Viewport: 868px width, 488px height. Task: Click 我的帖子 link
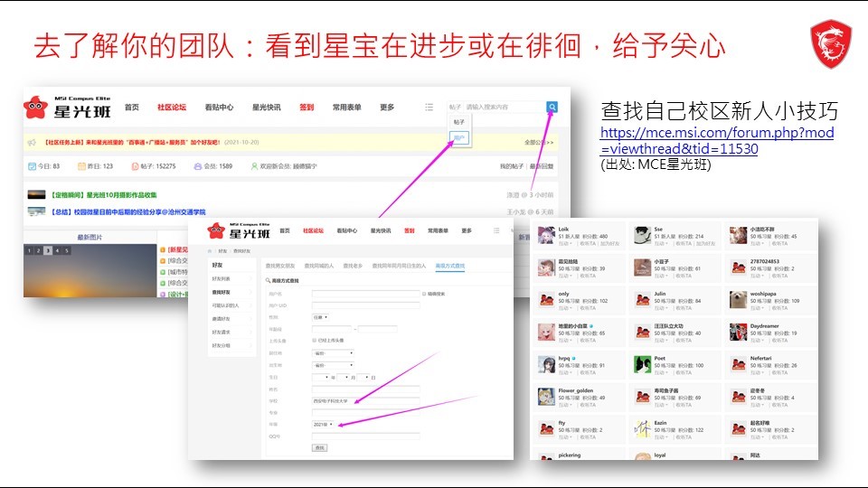click(511, 166)
